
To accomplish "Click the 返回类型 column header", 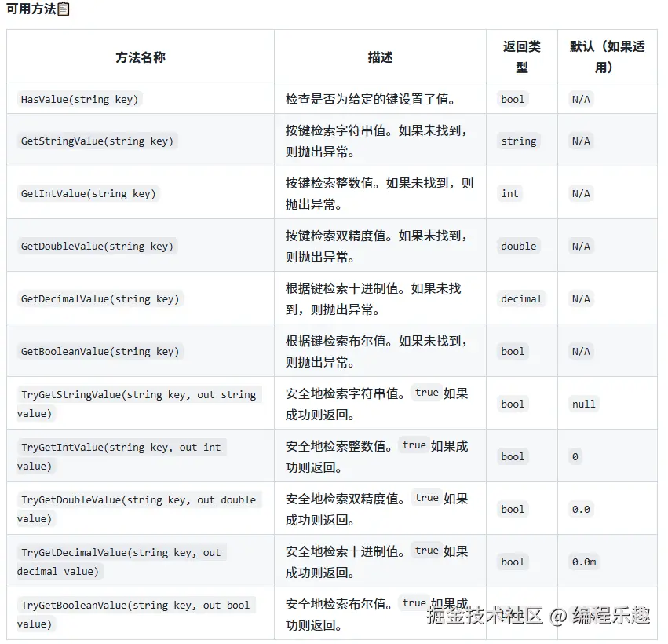I will pos(522,57).
